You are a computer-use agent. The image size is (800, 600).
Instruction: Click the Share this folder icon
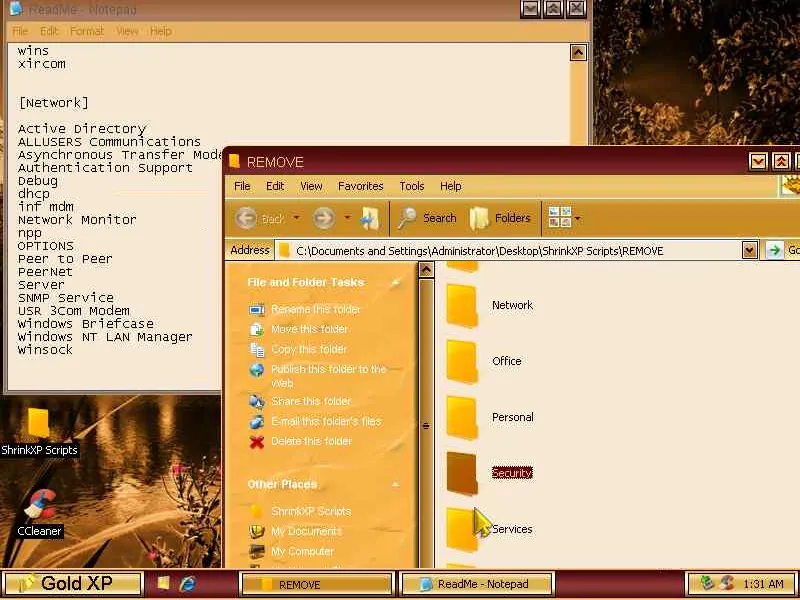pyautogui.click(x=257, y=402)
